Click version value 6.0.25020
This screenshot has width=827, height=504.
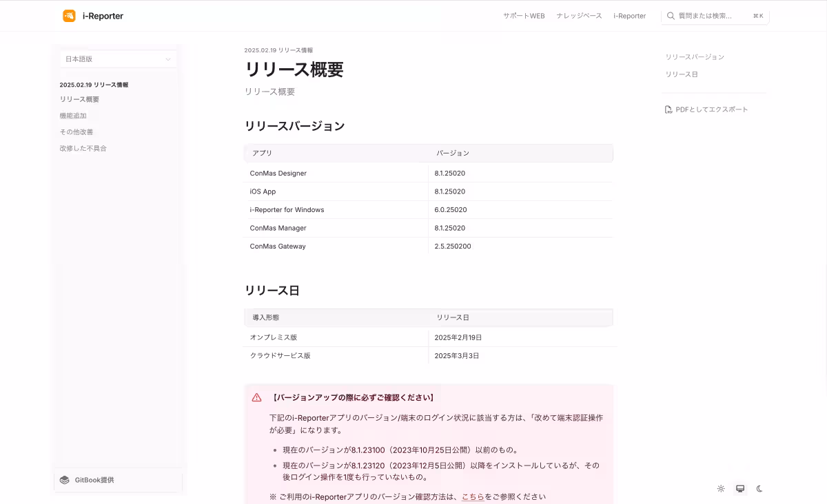pyautogui.click(x=451, y=209)
